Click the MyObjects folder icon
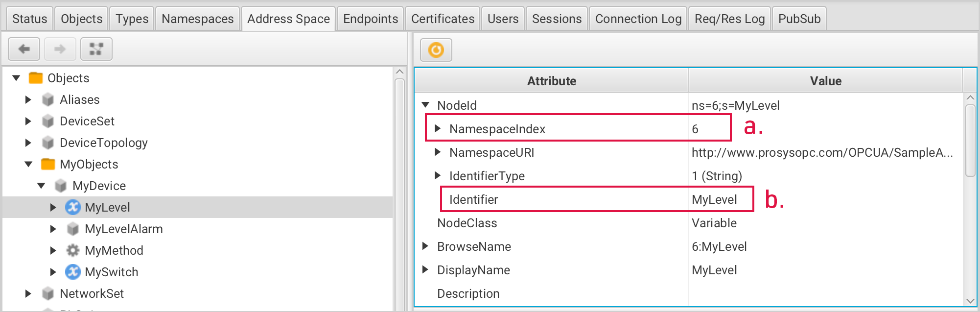The height and width of the screenshot is (312, 980). click(x=48, y=164)
